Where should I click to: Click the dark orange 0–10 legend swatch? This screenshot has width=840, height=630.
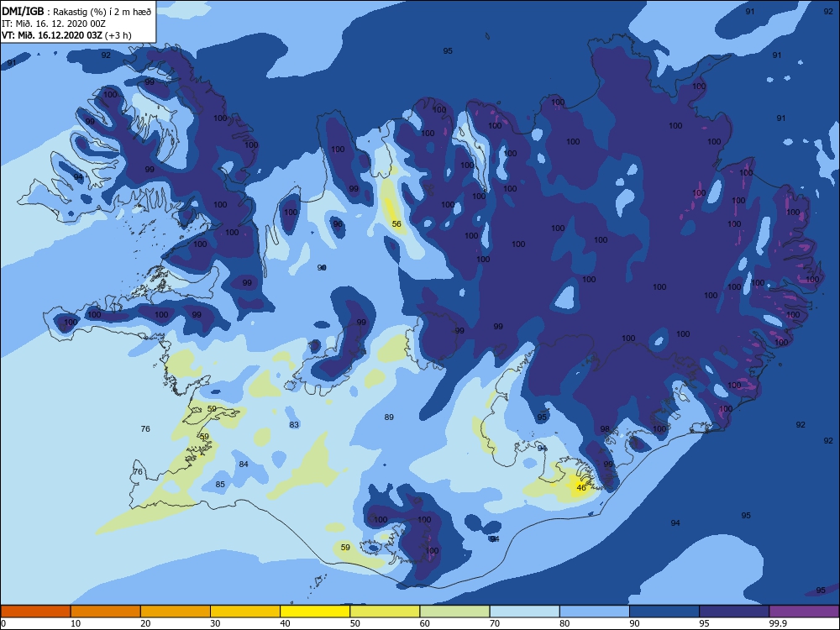point(36,612)
